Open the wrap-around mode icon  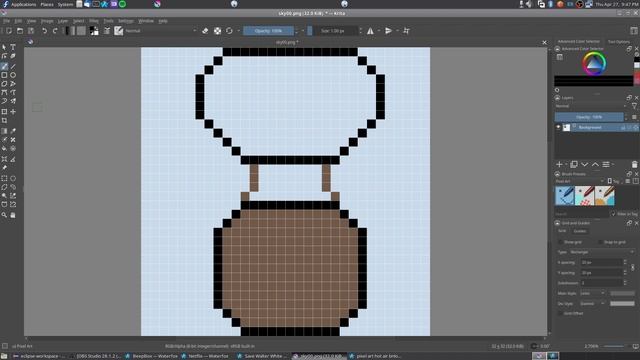click(x=406, y=31)
